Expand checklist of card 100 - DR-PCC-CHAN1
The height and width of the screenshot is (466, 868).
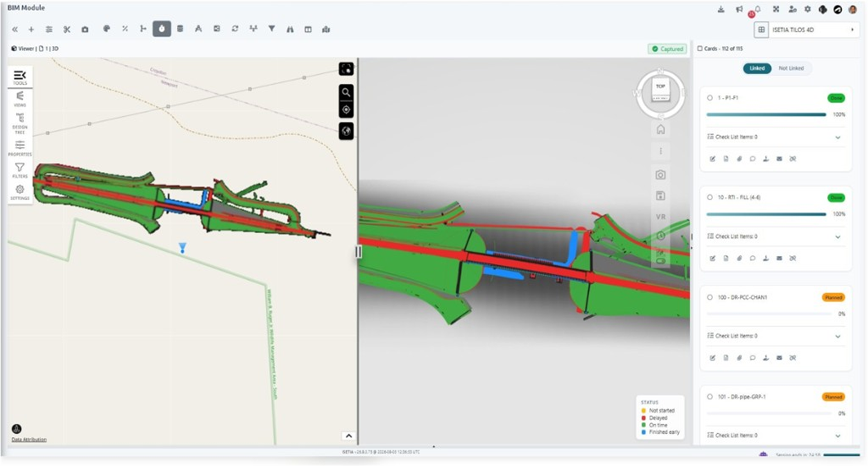pos(838,336)
